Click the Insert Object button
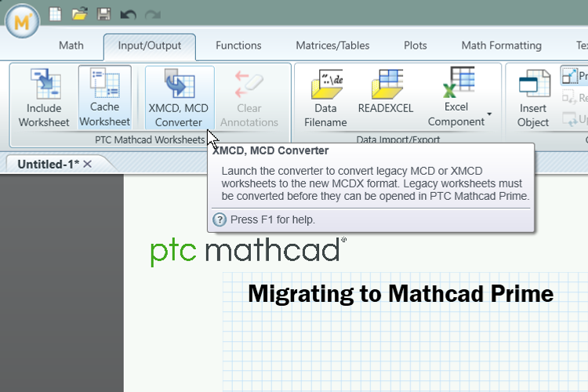 pyautogui.click(x=533, y=98)
